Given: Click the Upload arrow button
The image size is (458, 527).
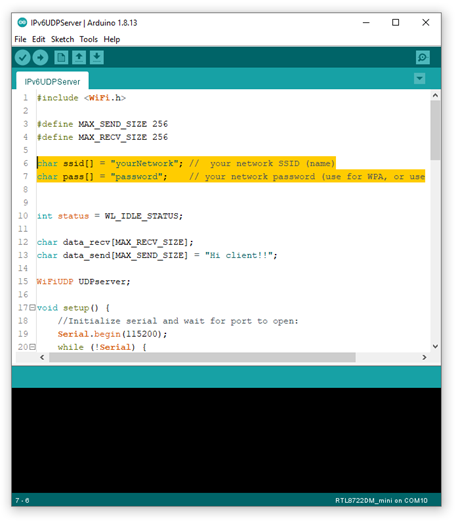Looking at the screenshot, I should point(40,58).
